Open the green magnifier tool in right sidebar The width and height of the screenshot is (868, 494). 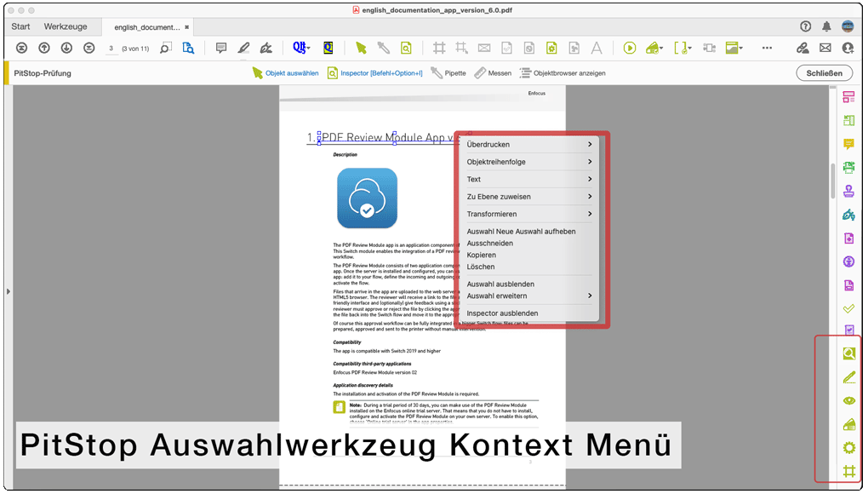pyautogui.click(x=848, y=353)
